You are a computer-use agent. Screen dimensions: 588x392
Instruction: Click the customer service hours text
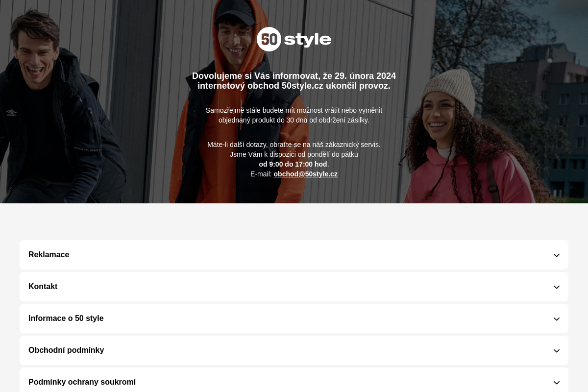tap(293, 164)
